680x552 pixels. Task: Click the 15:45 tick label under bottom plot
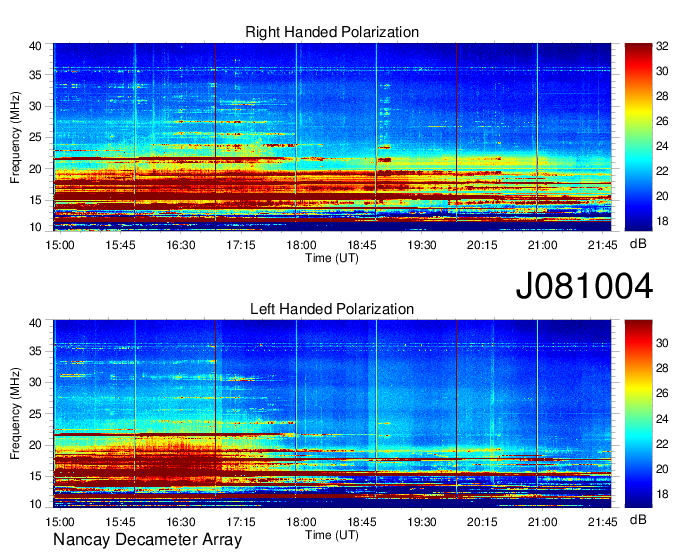pyautogui.click(x=121, y=522)
